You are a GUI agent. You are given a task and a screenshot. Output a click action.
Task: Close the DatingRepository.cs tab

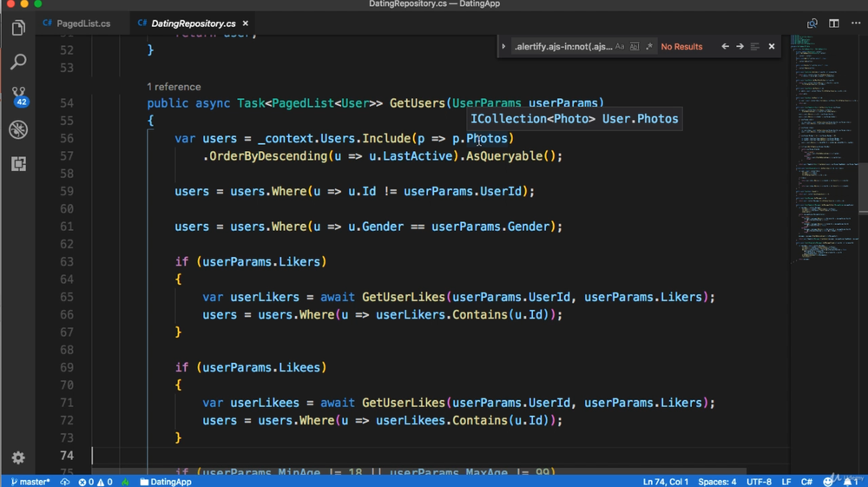coord(246,23)
